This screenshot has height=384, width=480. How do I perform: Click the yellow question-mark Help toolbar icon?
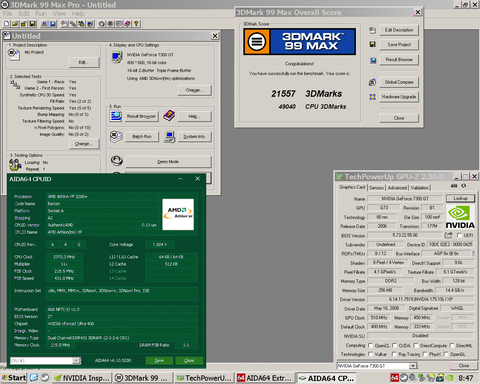(136, 24)
